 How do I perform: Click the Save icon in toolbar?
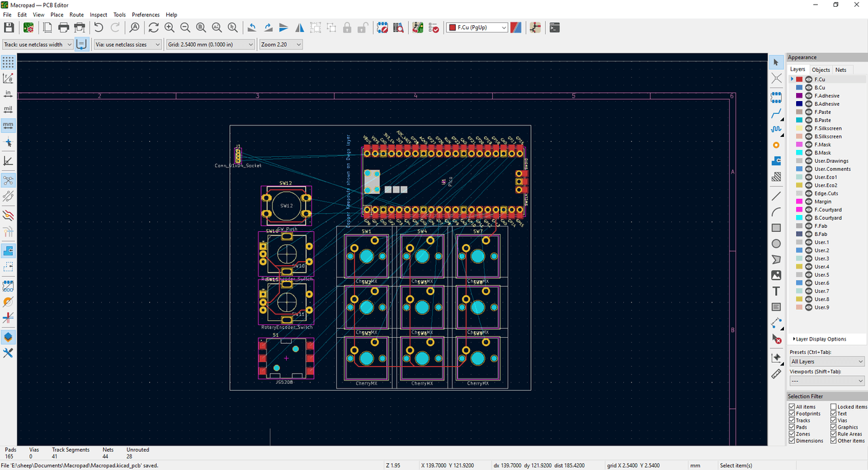[9, 28]
